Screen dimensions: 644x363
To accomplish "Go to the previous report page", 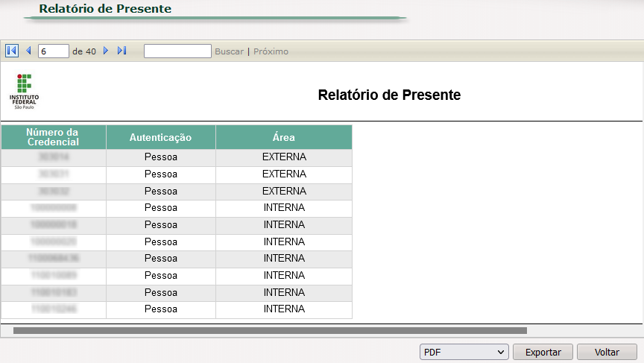I will pyautogui.click(x=28, y=51).
